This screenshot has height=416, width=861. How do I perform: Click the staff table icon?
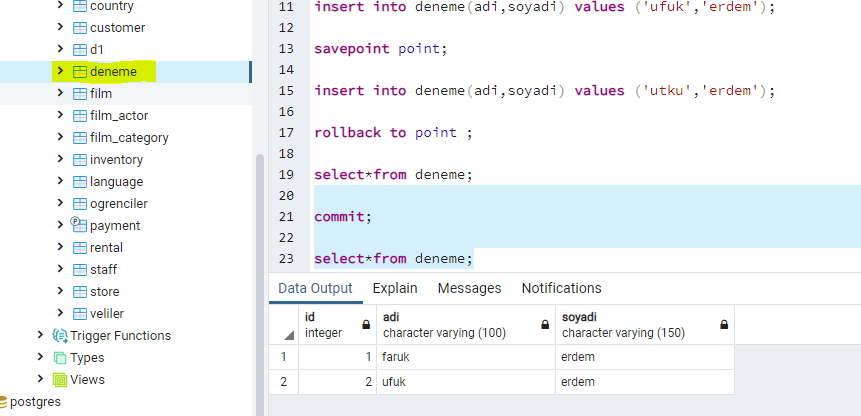(x=80, y=269)
